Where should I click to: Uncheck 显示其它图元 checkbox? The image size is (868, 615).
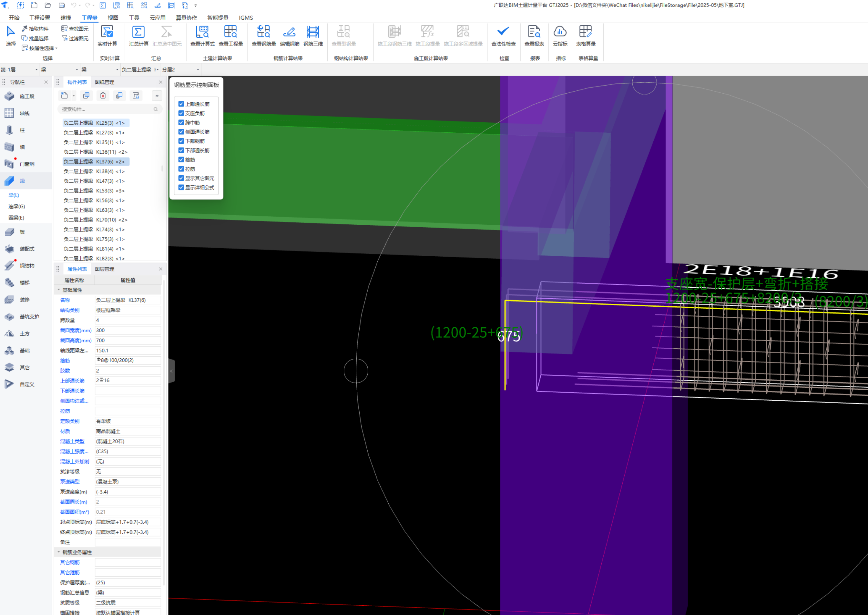tap(181, 178)
